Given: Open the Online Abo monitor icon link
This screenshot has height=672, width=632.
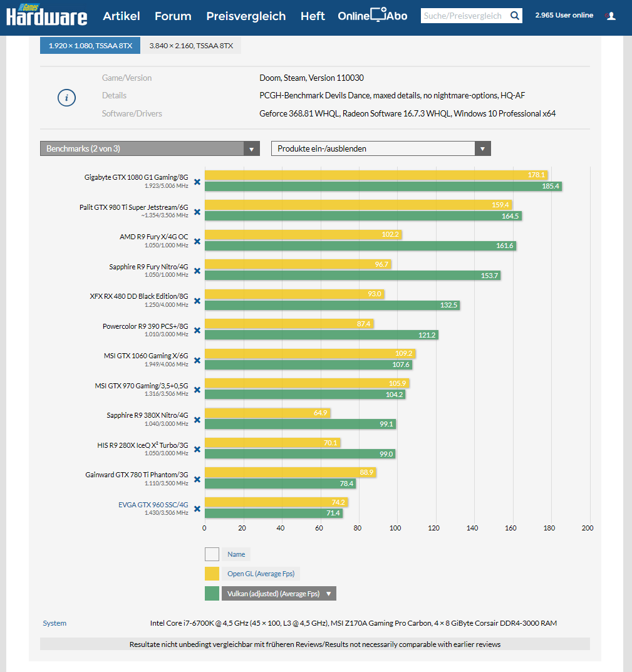Looking at the screenshot, I should 373,16.
